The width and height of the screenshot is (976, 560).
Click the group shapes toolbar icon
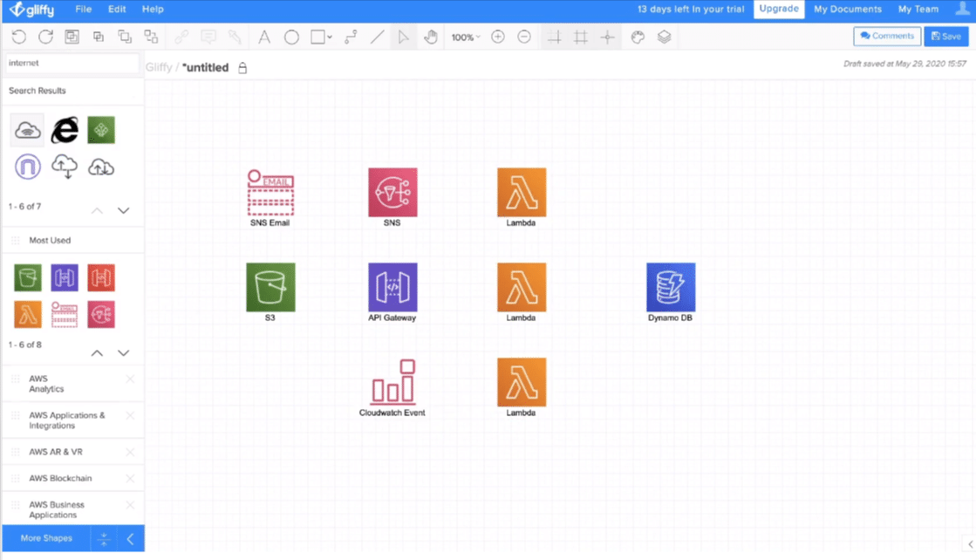point(72,37)
